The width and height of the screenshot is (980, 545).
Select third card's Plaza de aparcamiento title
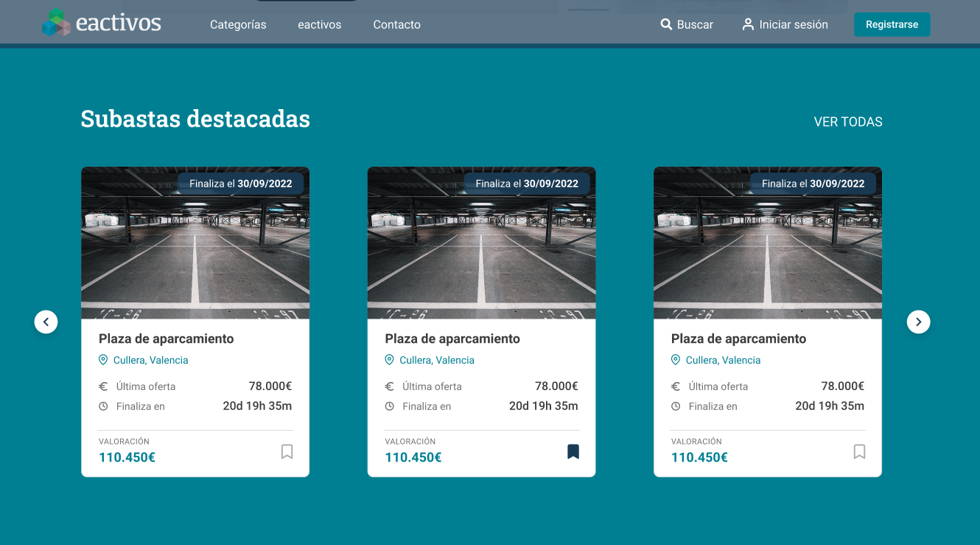(x=739, y=339)
